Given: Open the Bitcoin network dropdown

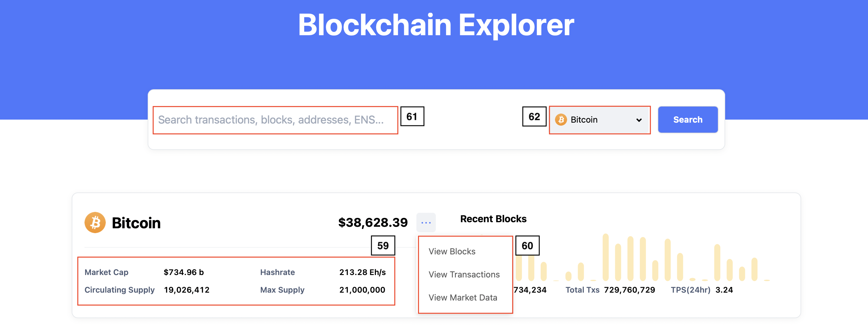Looking at the screenshot, I should [599, 120].
